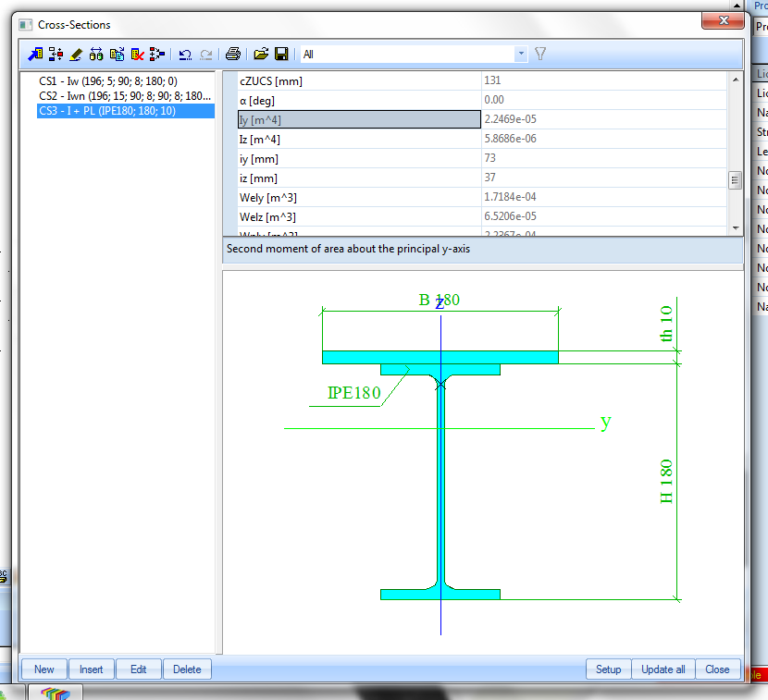768x700 pixels.
Task: Click the Update all button
Action: (x=663, y=669)
